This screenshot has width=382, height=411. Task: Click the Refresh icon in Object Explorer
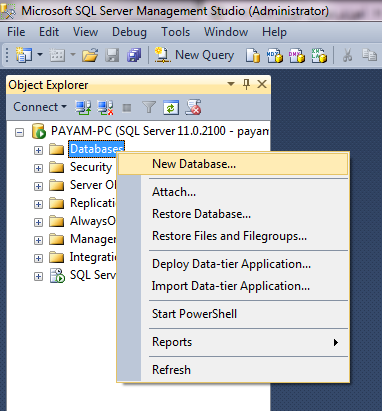pos(171,108)
